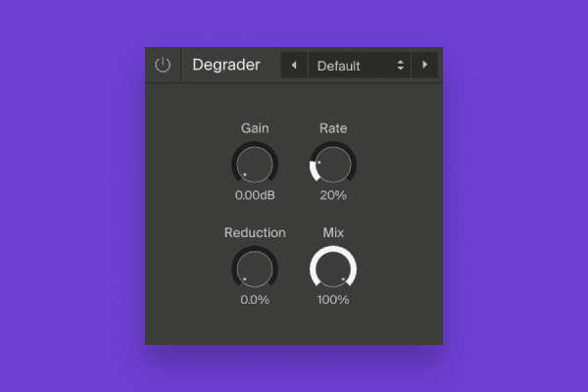Click the Gain knob
This screenshot has height=392, width=588.
click(x=255, y=164)
